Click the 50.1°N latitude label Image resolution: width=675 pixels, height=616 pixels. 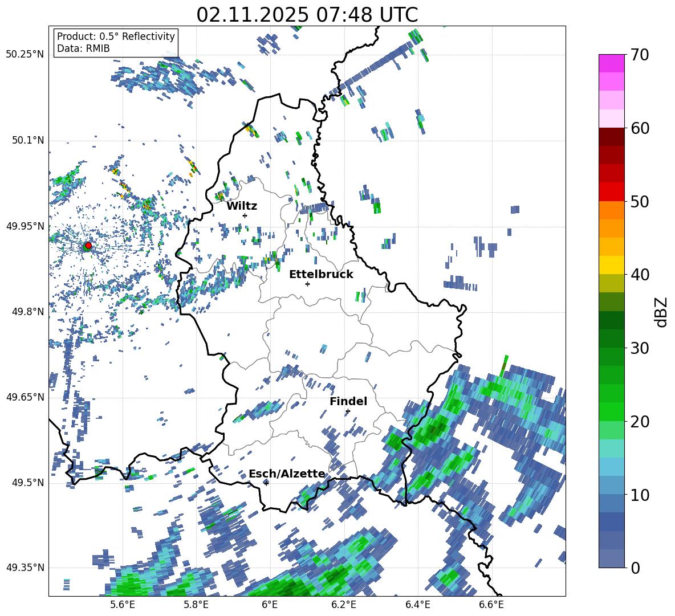pos(27,140)
